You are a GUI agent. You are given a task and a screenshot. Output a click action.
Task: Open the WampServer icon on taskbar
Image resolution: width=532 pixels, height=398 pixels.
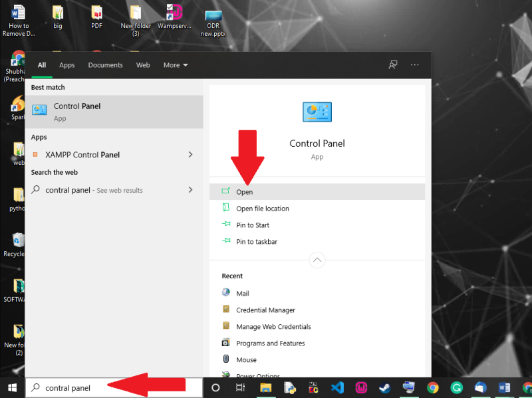click(361, 388)
